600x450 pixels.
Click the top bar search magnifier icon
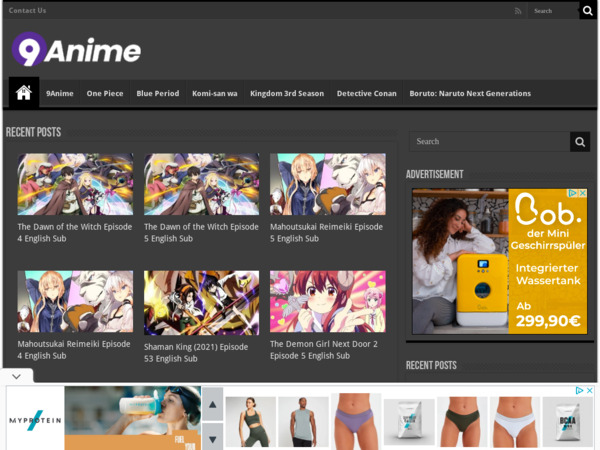tap(587, 11)
